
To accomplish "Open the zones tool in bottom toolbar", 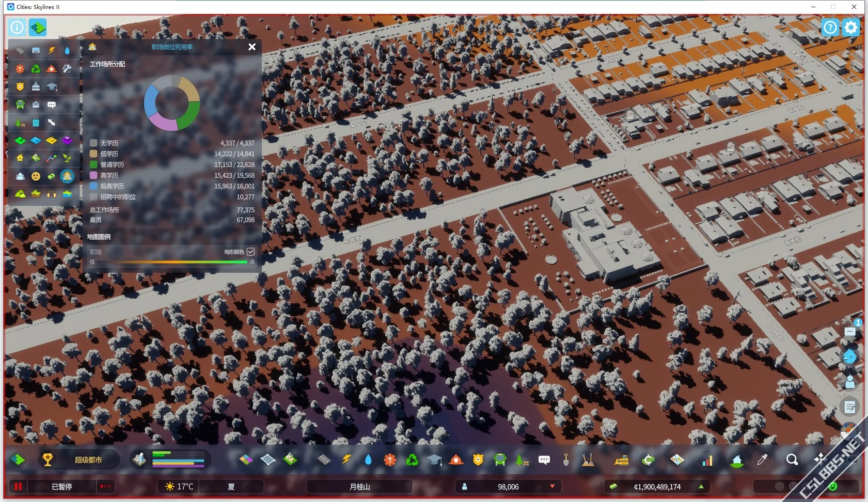I will click(x=246, y=460).
